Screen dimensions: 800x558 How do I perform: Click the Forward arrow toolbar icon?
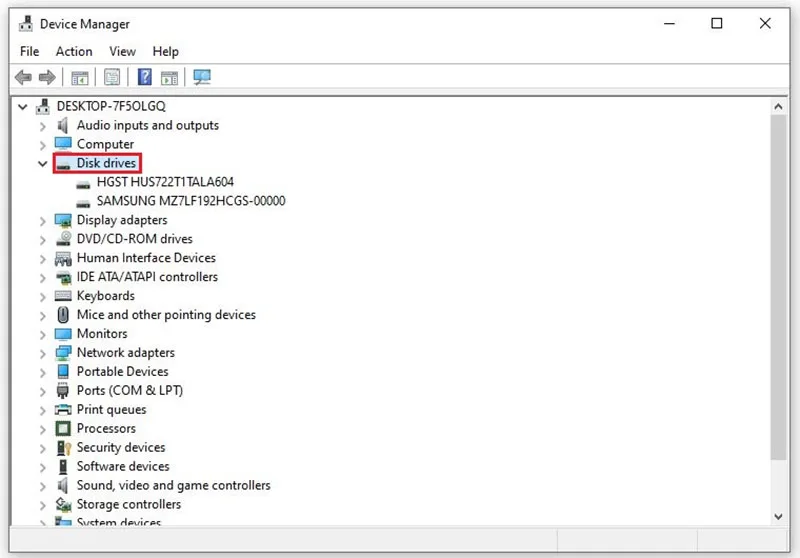[47, 78]
